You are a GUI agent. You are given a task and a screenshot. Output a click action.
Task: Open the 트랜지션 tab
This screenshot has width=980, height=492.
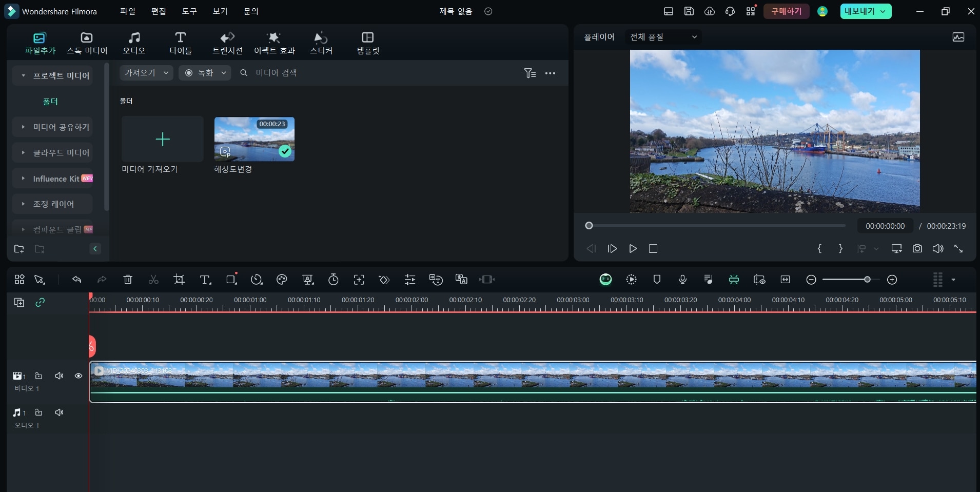click(x=227, y=43)
